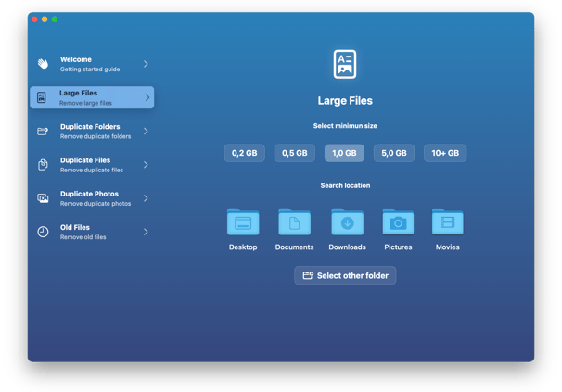Click 'Remove duplicate files' subtitle
The width and height of the screenshot is (562, 392).
(x=92, y=170)
